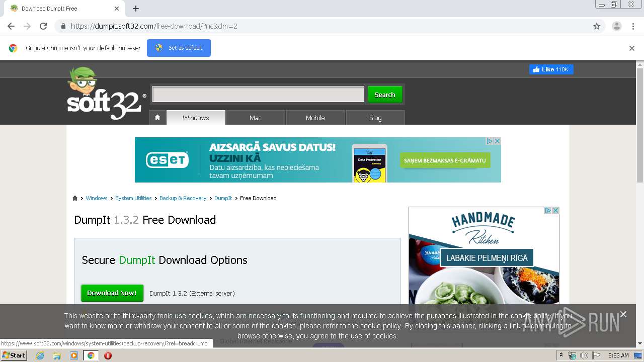The height and width of the screenshot is (362, 644).
Task: Click the Facebook Like 110K button
Action: coord(551,69)
